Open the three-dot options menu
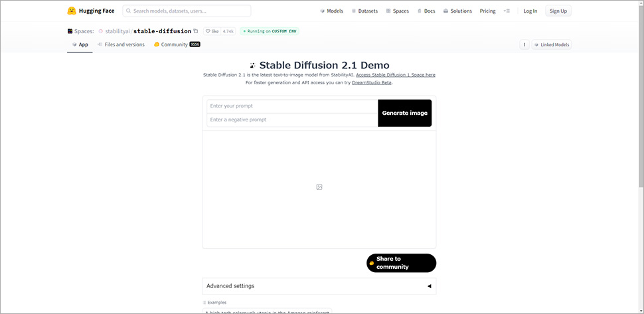644x314 pixels. (524, 44)
